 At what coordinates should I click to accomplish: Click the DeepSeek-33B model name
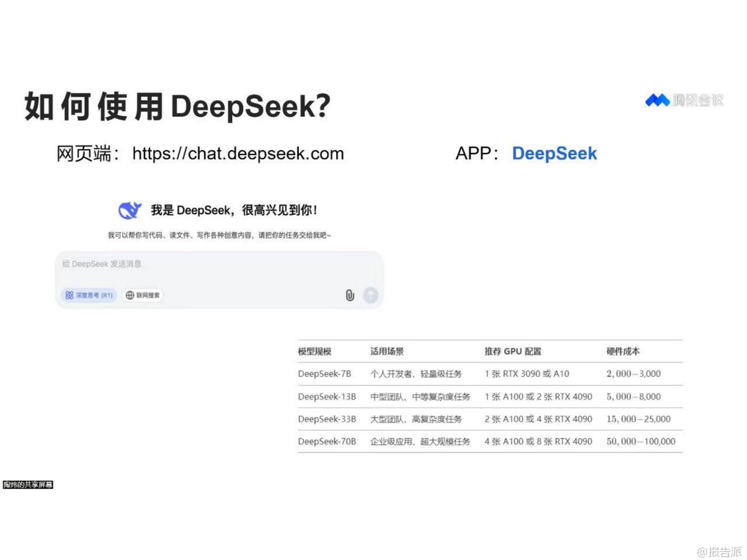click(327, 419)
